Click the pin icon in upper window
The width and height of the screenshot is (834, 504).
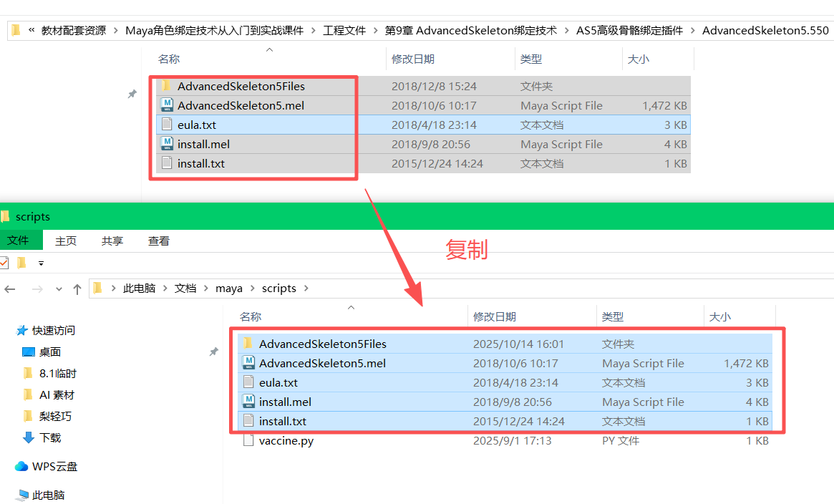click(x=132, y=94)
